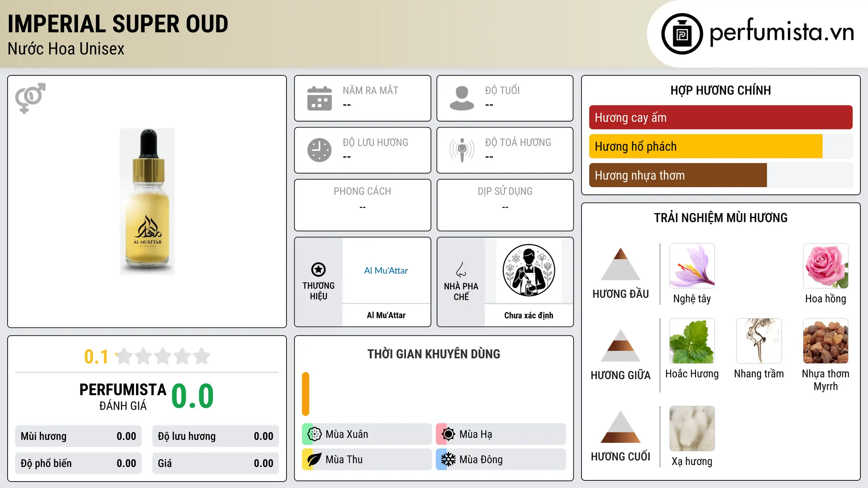Click the Al Muattar perfume bottle image
This screenshot has height=488, width=868.
click(147, 202)
